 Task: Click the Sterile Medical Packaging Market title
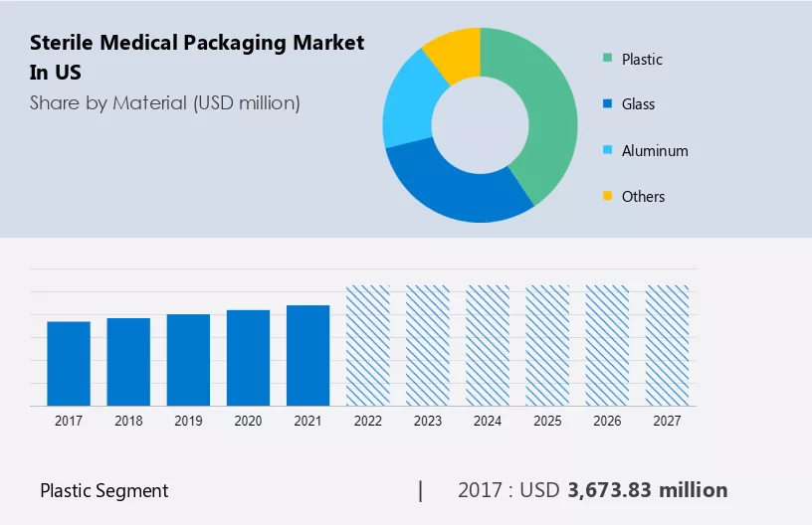click(x=197, y=57)
